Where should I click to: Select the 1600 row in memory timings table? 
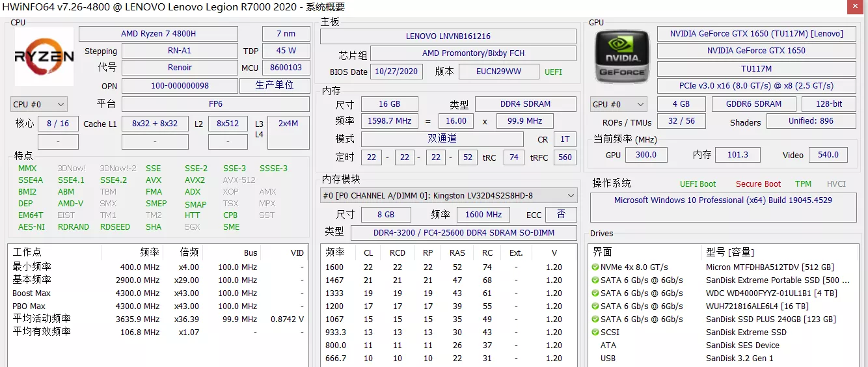click(x=448, y=267)
